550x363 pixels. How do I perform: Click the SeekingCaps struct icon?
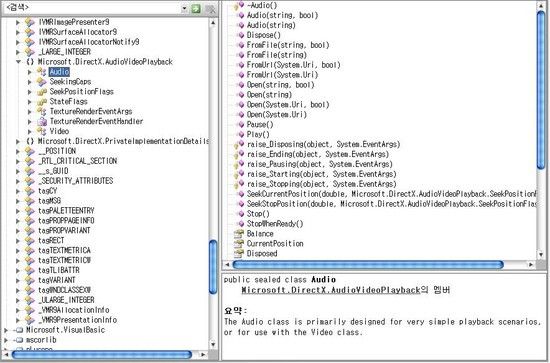(x=42, y=82)
